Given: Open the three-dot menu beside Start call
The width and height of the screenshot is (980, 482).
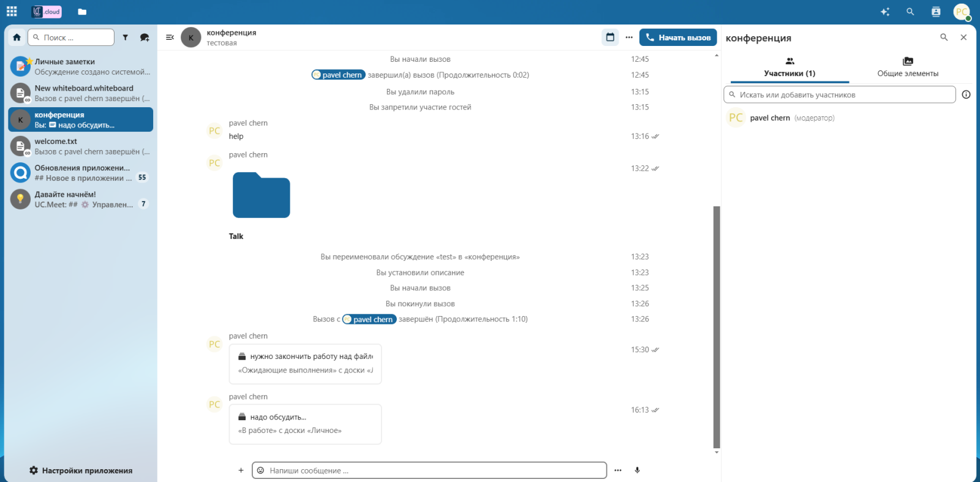Looking at the screenshot, I should tap(629, 37).
